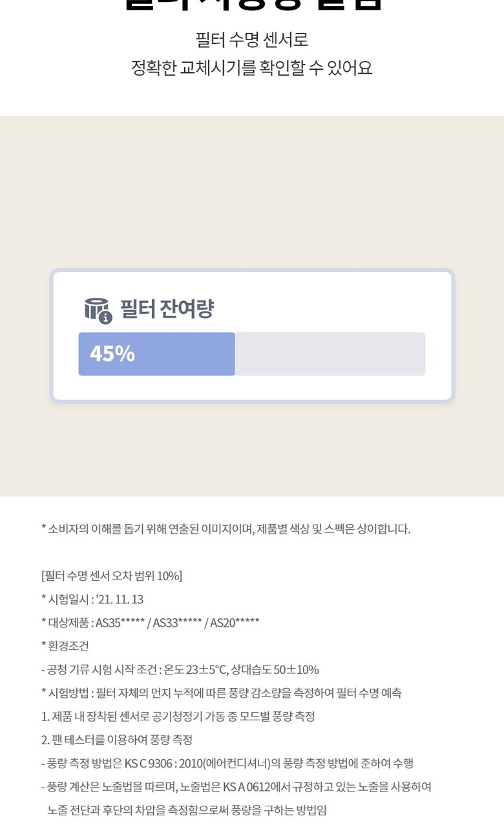Click the 노출 전단과 후단의 차압 line
This screenshot has height=827, width=504.
point(187,810)
